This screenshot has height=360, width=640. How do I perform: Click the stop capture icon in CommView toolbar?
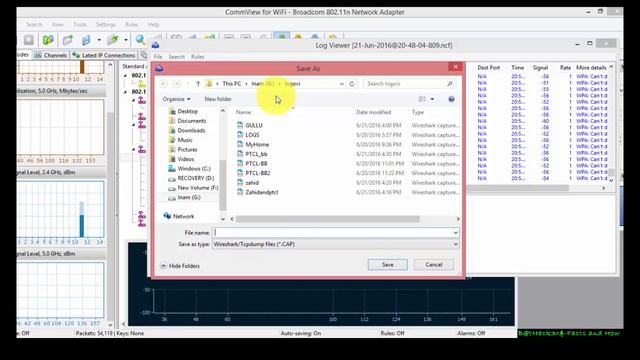[29, 40]
